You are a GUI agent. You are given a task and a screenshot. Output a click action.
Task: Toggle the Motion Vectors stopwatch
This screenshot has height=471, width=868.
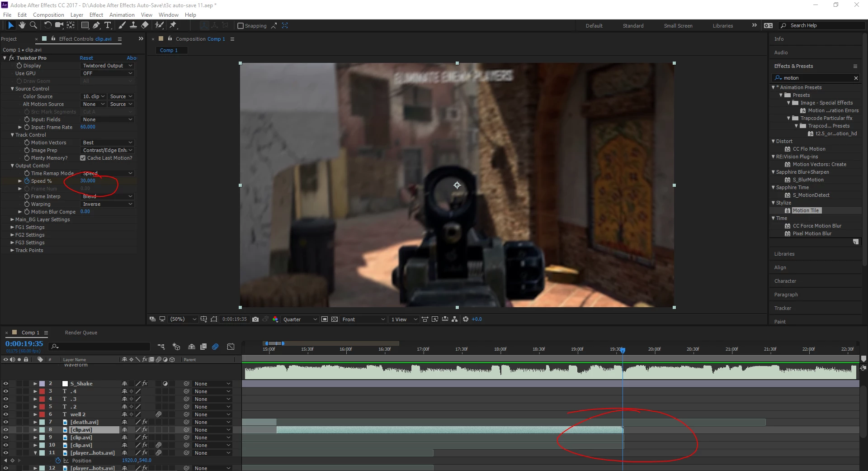point(27,143)
